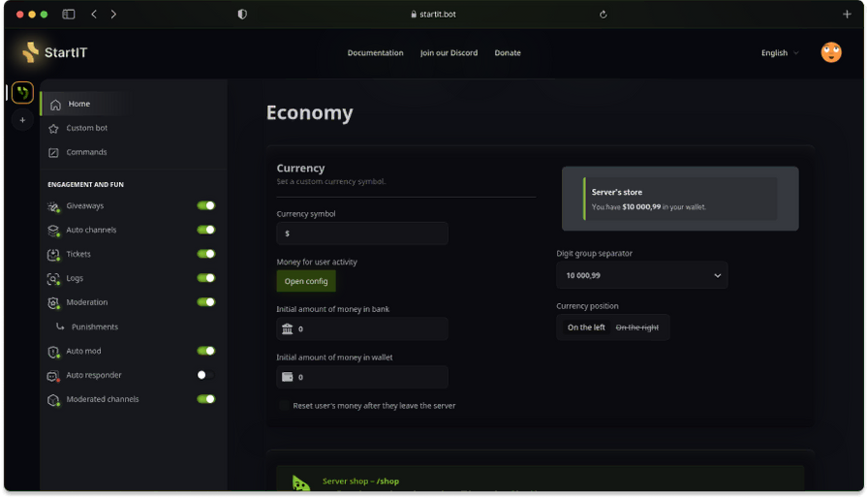Select the server icon in the left rail
This screenshot has height=498, width=868.
(22, 92)
